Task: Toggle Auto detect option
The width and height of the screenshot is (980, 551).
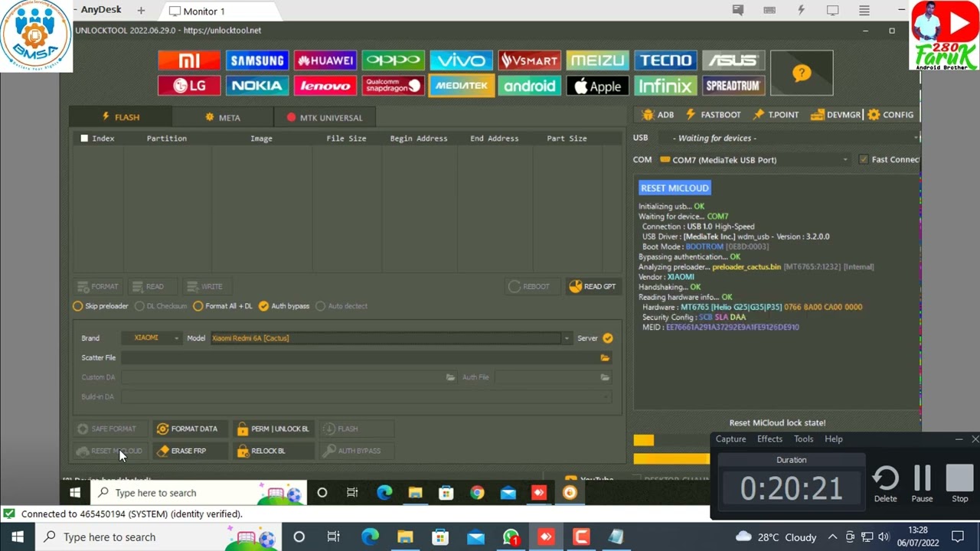Action: pyautogui.click(x=341, y=306)
